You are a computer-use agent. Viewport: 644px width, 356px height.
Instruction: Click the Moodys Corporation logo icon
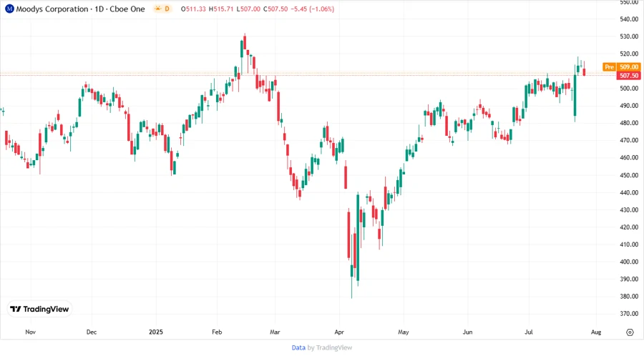pyautogui.click(x=9, y=9)
